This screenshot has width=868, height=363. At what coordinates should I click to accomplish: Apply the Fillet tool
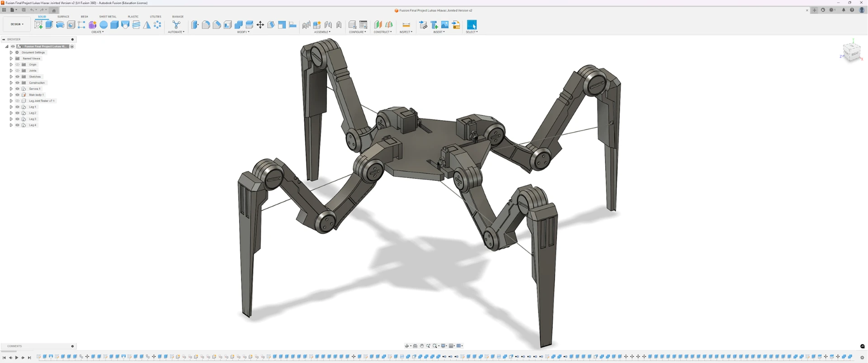tap(206, 25)
